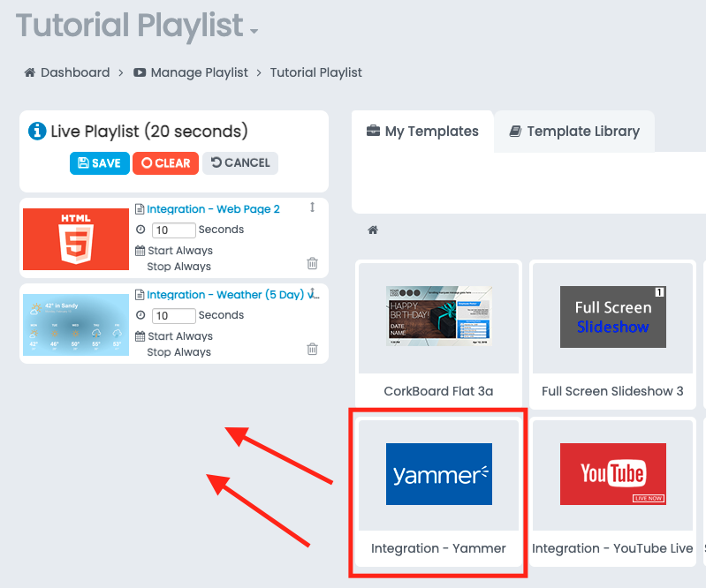Select the Yammer template thumbnail
The width and height of the screenshot is (706, 588).
(x=438, y=474)
